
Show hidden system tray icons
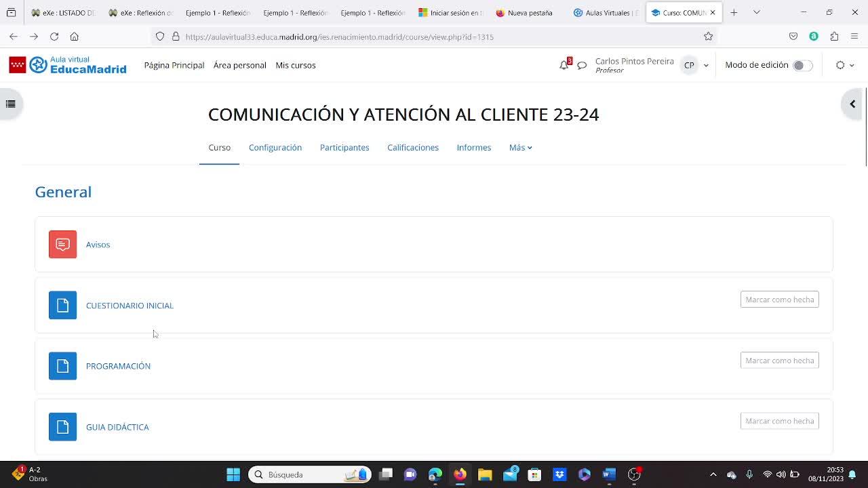tap(713, 474)
